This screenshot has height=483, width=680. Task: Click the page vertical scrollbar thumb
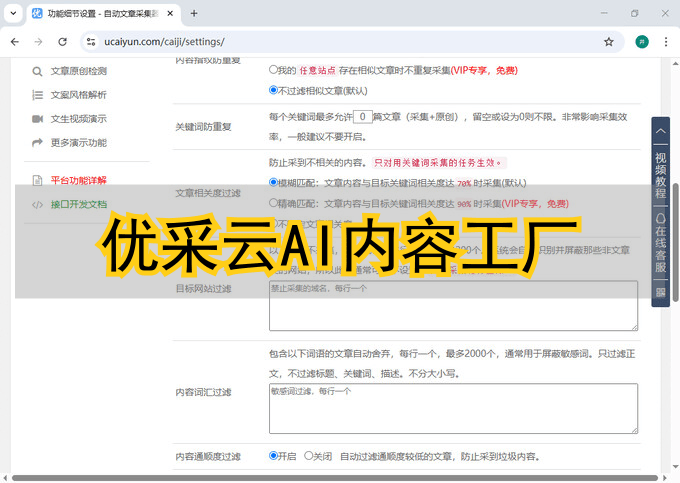pos(675,240)
